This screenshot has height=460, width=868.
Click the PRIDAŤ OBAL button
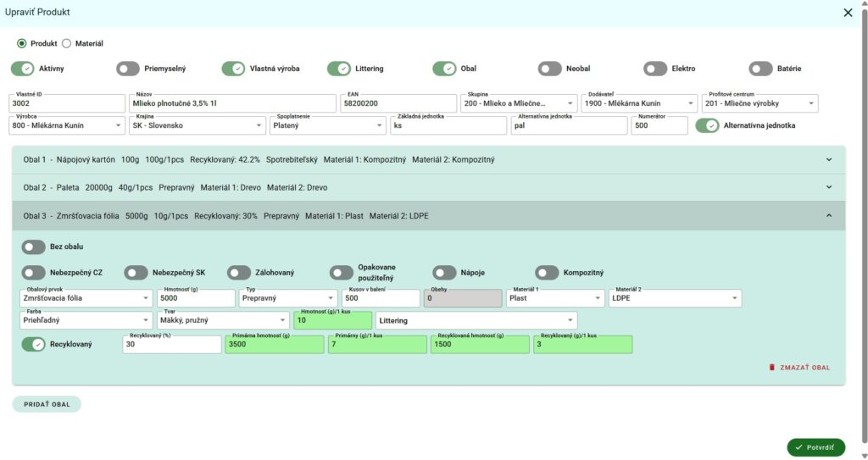pyautogui.click(x=47, y=404)
